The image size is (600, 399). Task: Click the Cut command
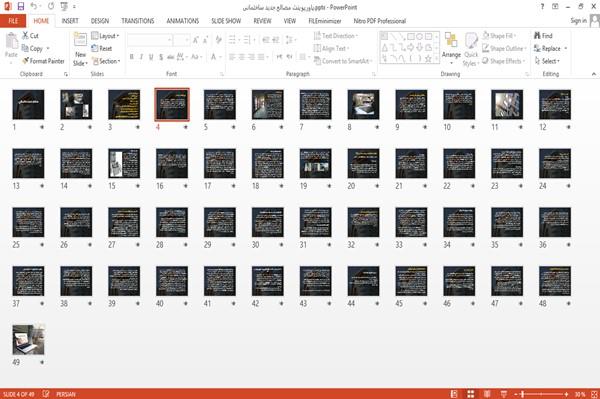click(30, 36)
